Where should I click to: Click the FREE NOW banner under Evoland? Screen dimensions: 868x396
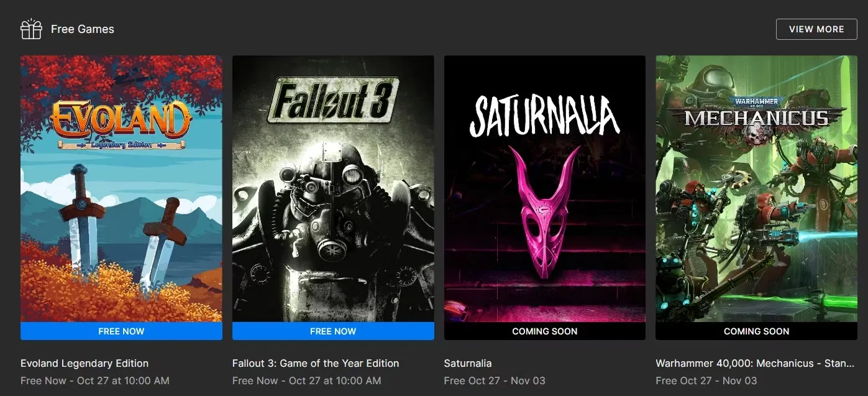point(121,331)
